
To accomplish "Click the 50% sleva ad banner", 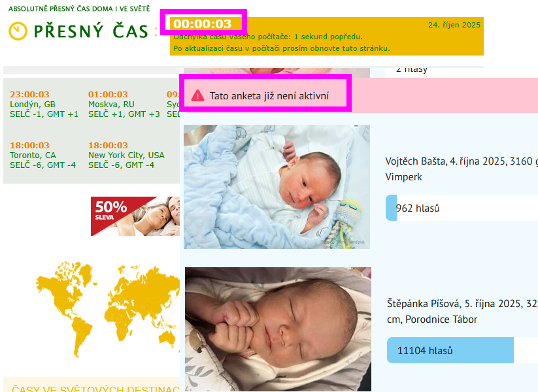I will click(x=135, y=216).
